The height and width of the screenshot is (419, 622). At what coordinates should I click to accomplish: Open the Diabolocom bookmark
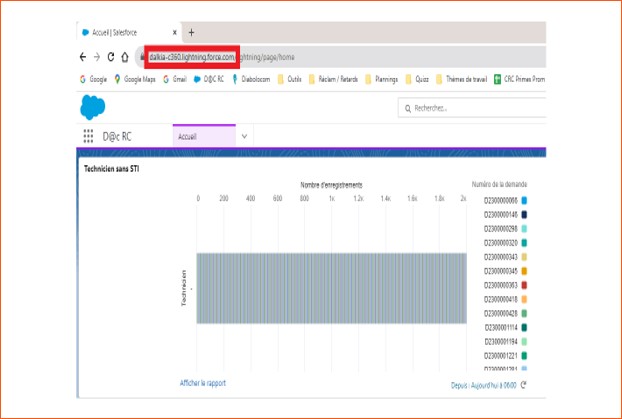tap(251, 79)
